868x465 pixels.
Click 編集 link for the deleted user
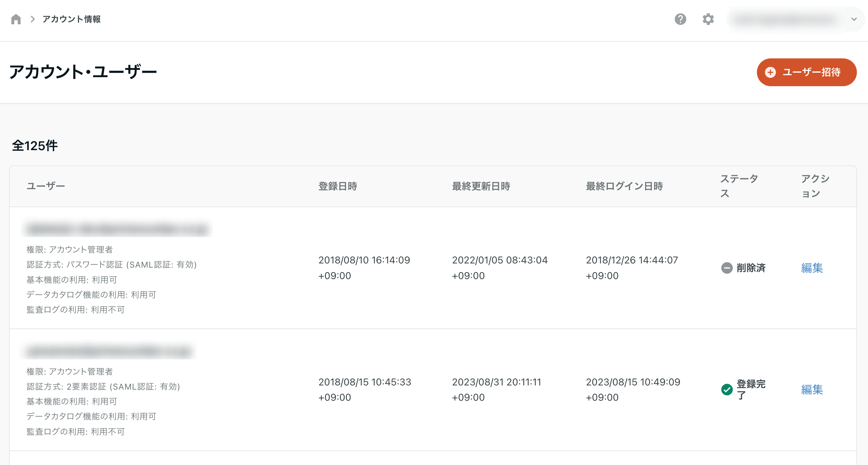click(812, 268)
